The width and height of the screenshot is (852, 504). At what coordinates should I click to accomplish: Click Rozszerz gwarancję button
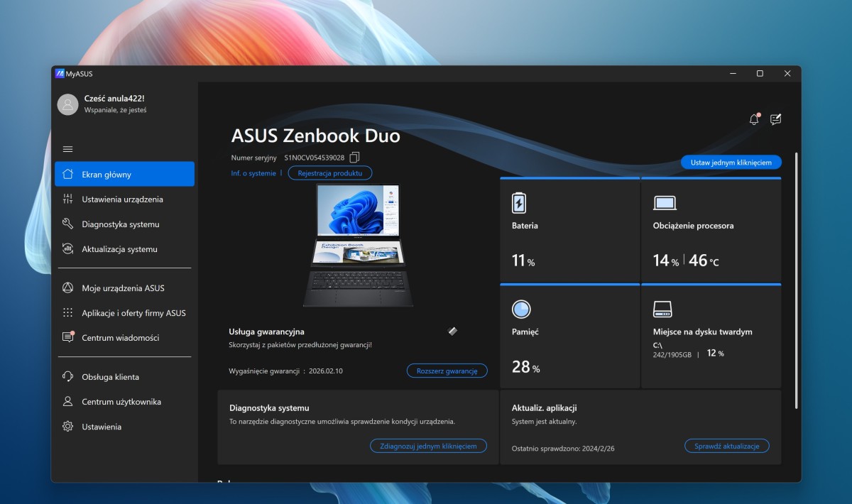coord(447,371)
